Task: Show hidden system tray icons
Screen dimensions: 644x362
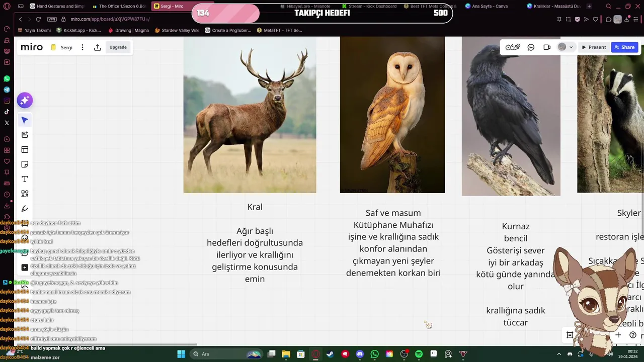Action: [558, 354]
